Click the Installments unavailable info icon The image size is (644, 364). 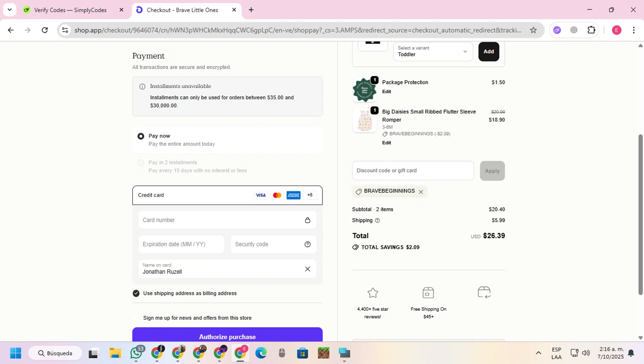coord(142,86)
